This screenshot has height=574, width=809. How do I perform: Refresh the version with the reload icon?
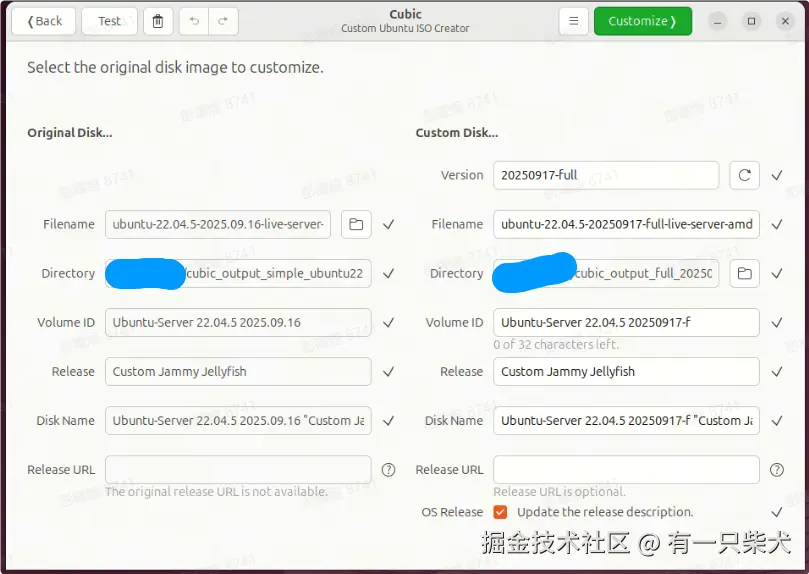coord(745,175)
